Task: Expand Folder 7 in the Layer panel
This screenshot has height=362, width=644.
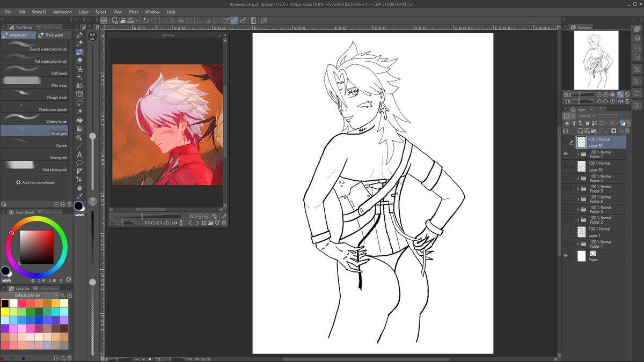Action: [578, 154]
